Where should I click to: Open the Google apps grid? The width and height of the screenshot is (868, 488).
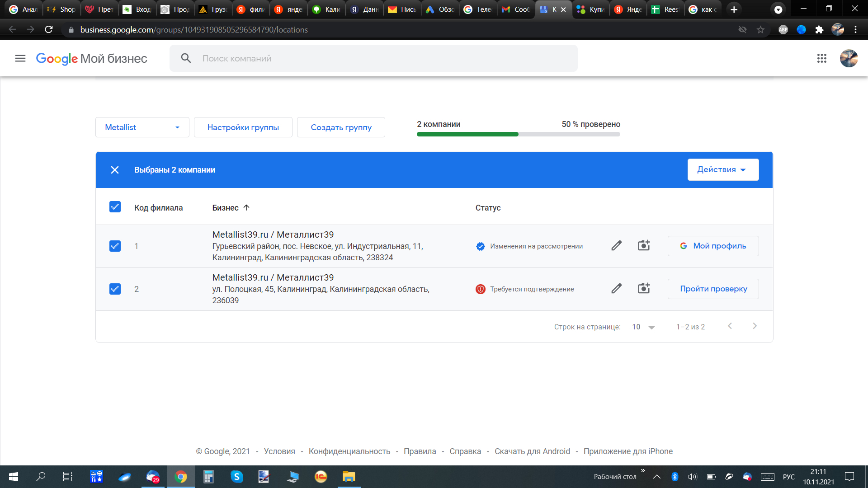coord(822,58)
